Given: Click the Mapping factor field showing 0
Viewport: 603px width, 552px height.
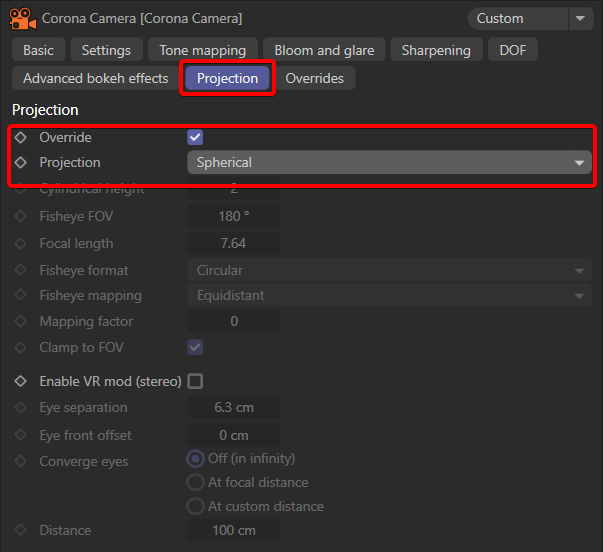Looking at the screenshot, I should click(x=234, y=321).
